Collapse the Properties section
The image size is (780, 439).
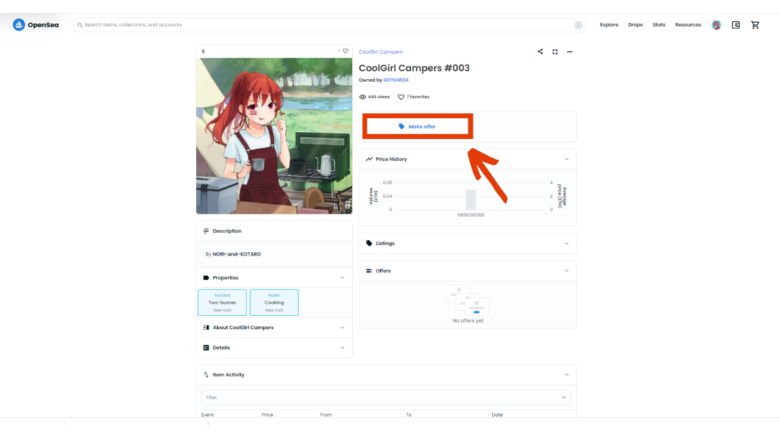click(274, 278)
